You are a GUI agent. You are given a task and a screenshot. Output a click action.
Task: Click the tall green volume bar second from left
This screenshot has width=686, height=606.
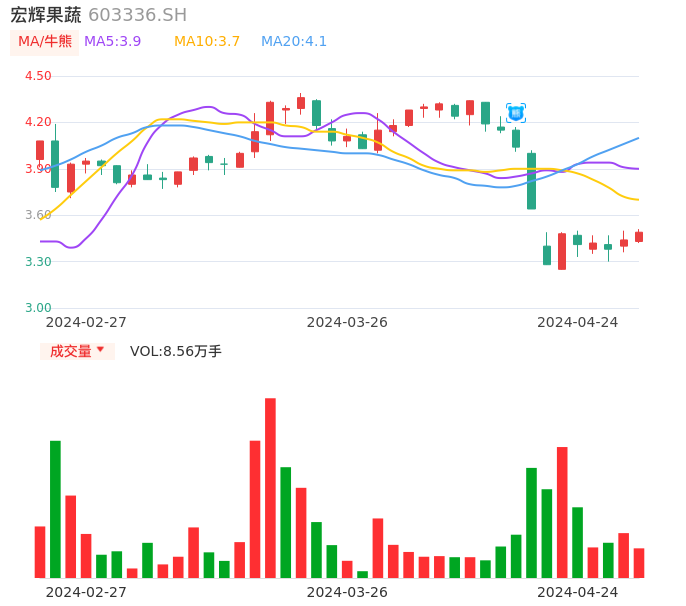coord(55,508)
